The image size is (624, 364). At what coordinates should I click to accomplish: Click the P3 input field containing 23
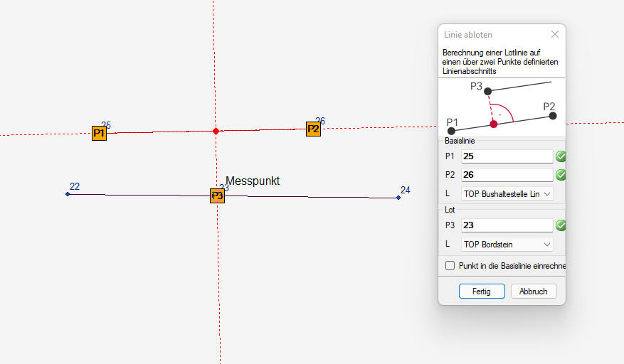click(x=507, y=225)
